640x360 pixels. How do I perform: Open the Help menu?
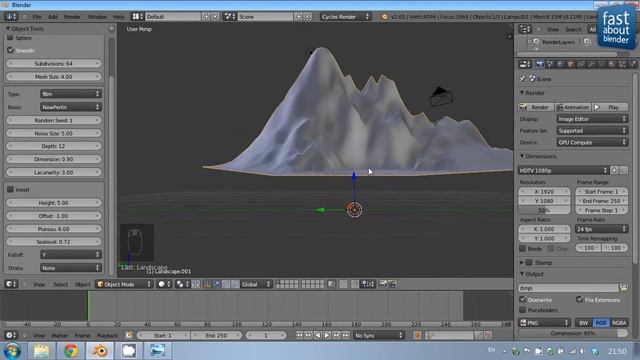pos(119,17)
